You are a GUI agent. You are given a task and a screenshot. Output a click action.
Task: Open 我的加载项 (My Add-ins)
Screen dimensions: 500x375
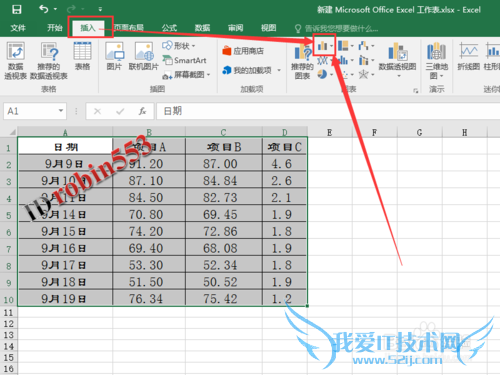pos(247,70)
